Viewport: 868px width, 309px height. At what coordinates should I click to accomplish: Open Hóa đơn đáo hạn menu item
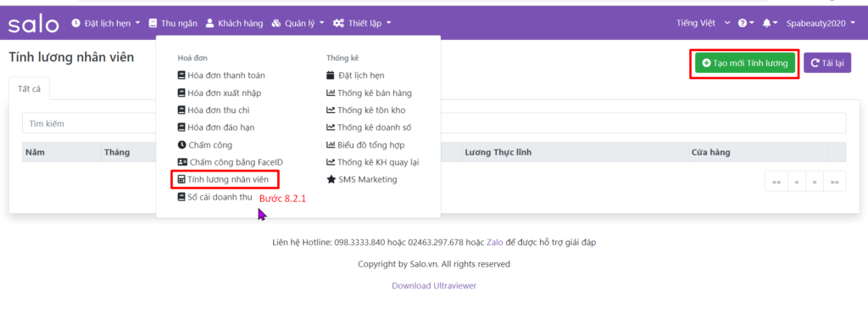coord(216,127)
